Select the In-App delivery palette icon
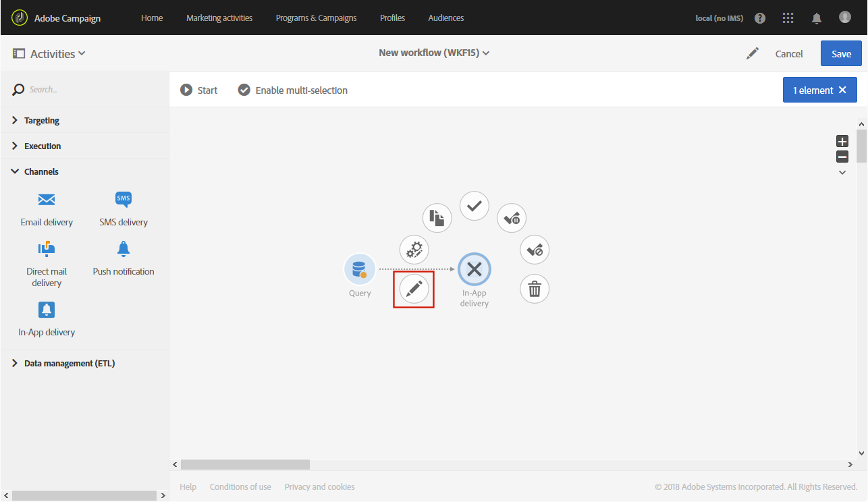This screenshot has height=502, width=868. pyautogui.click(x=47, y=310)
